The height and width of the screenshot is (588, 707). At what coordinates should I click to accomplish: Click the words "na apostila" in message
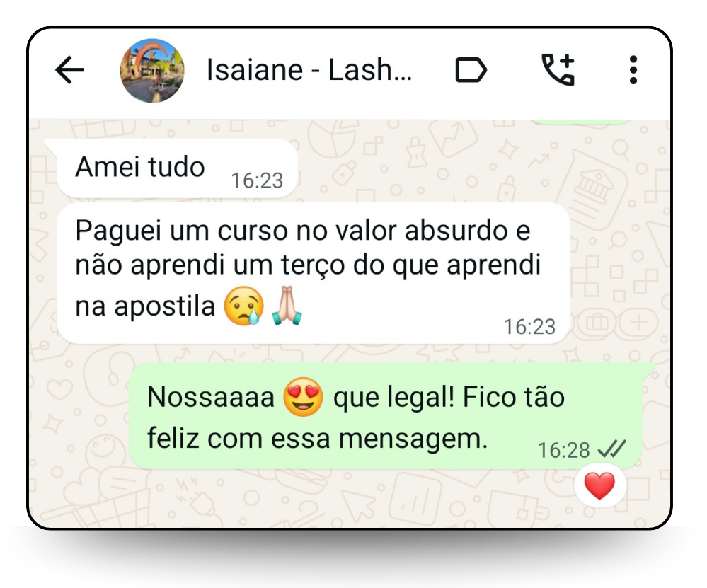[x=145, y=306]
